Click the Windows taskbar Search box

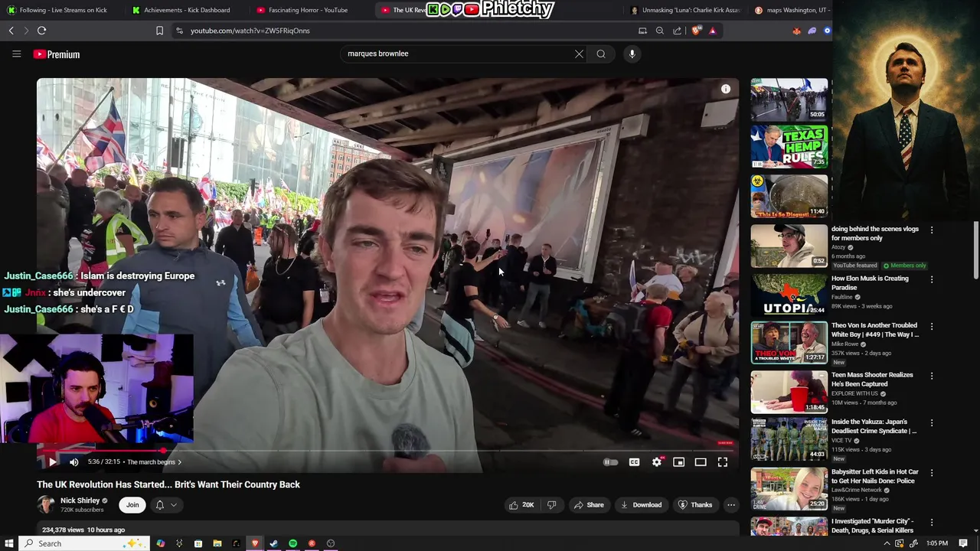coord(84,543)
